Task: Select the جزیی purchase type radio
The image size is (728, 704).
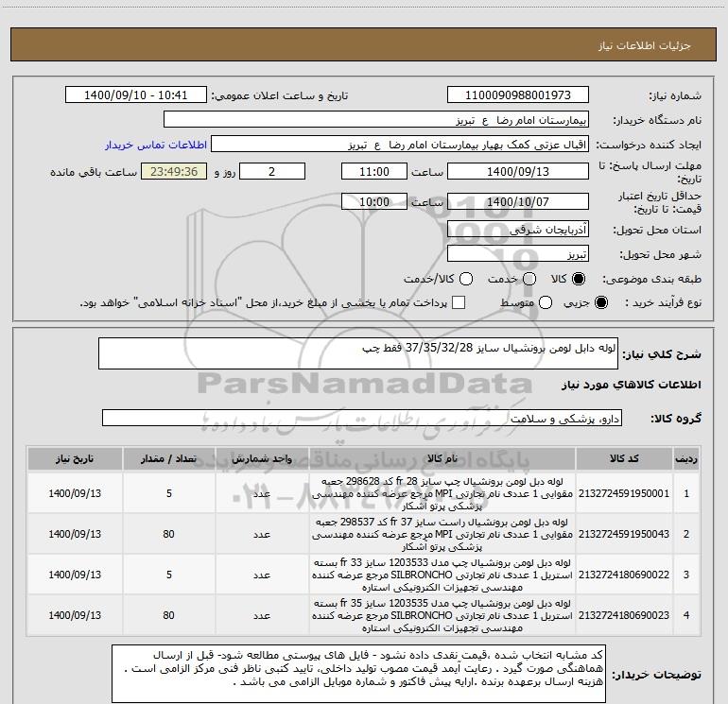Action: pyautogui.click(x=600, y=302)
